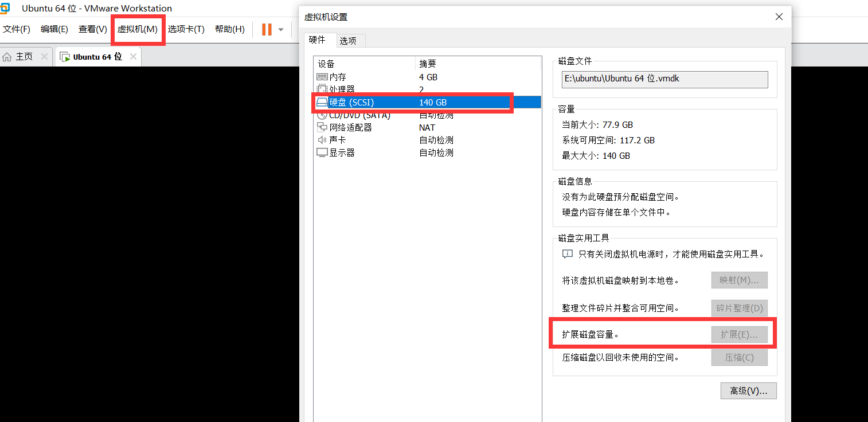This screenshot has width=868, height=422.
Task: Click the 4 GB memory summary
Action: click(x=428, y=77)
